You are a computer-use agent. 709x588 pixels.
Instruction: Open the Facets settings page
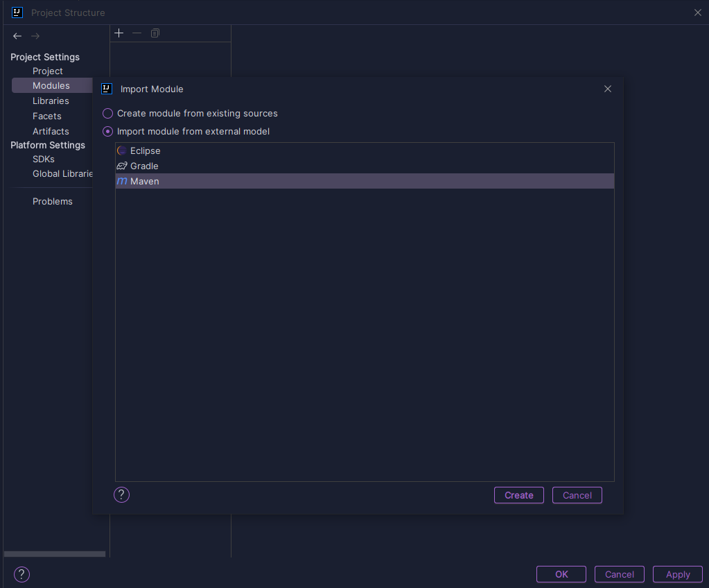[x=47, y=116]
